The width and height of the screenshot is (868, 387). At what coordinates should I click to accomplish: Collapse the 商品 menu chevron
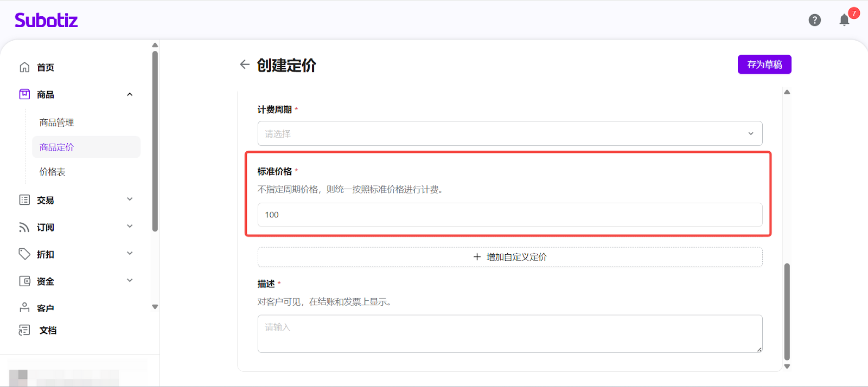point(130,94)
